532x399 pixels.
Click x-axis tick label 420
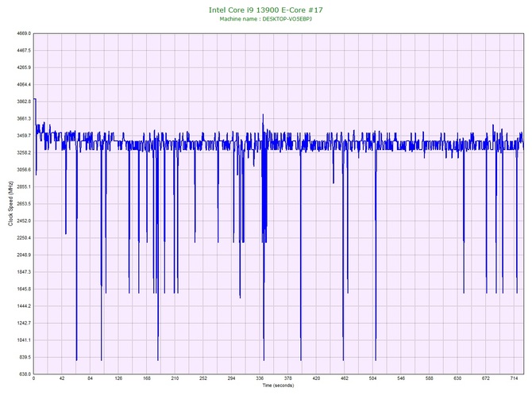point(316,378)
